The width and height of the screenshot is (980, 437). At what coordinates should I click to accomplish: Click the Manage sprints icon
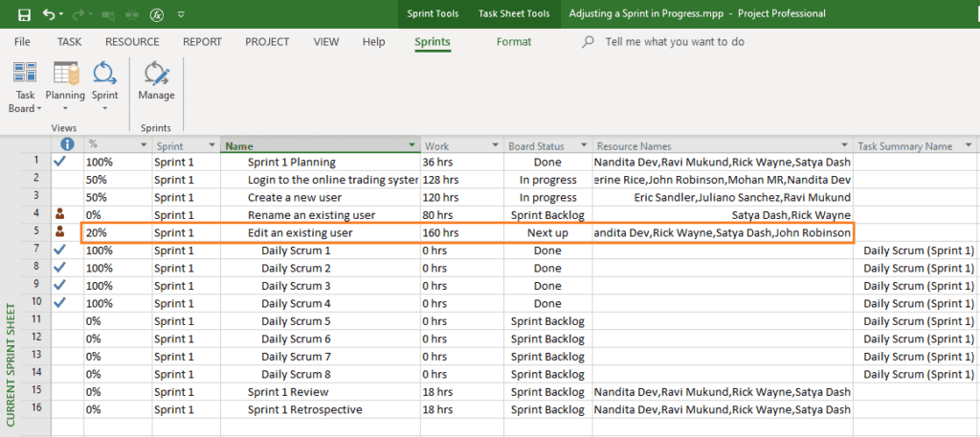point(156,74)
